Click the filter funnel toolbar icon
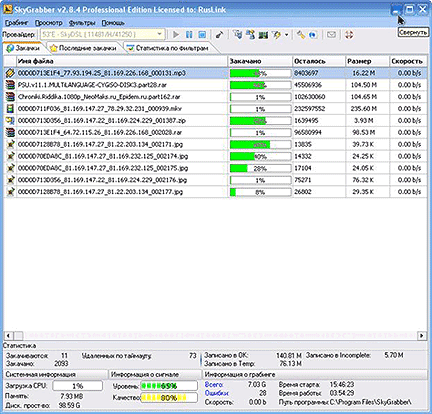This screenshot has width=432, height=414. [238, 35]
